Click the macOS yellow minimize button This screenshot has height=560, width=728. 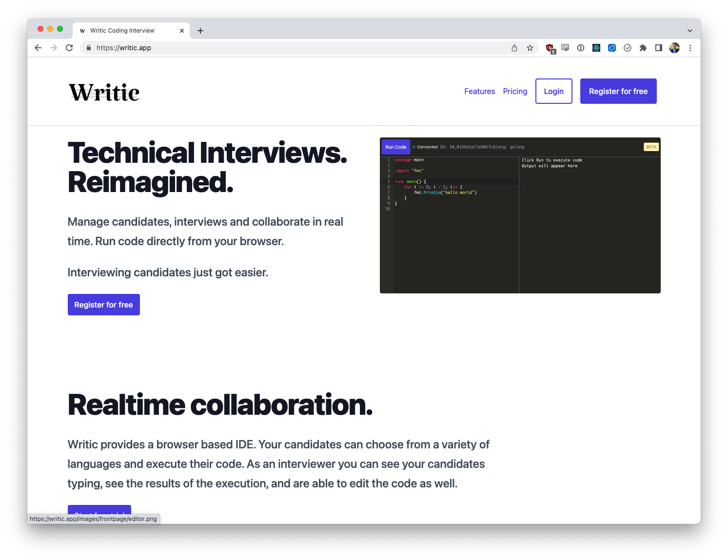point(50,29)
